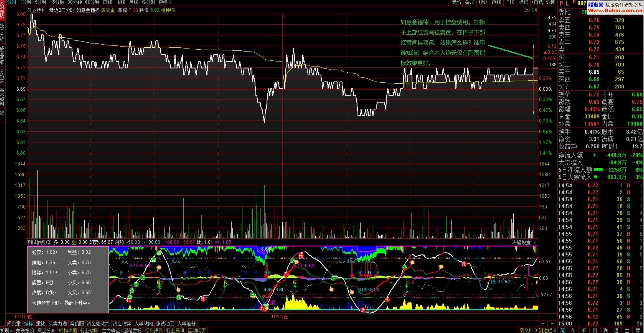Select the 分时 tab
The width and height of the screenshot is (644, 333).
12,2
